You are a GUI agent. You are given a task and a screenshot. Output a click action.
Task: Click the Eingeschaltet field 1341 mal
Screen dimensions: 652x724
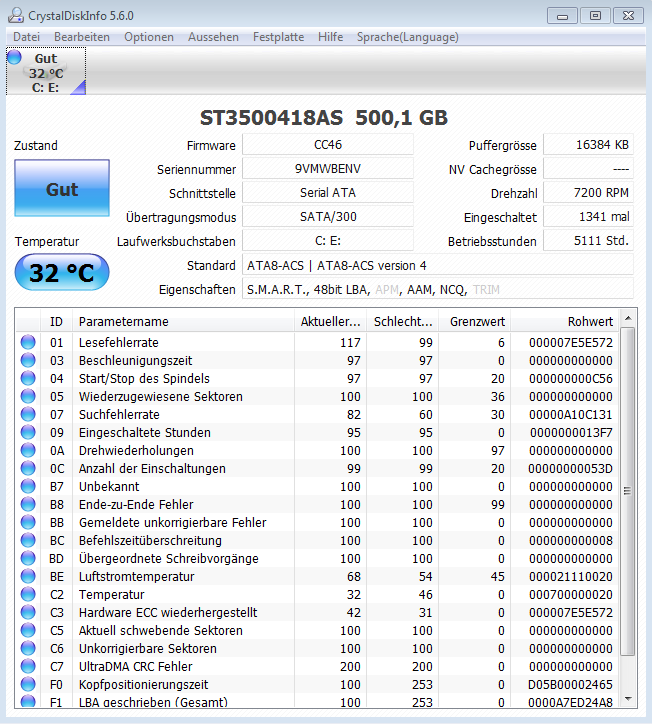[x=588, y=217]
